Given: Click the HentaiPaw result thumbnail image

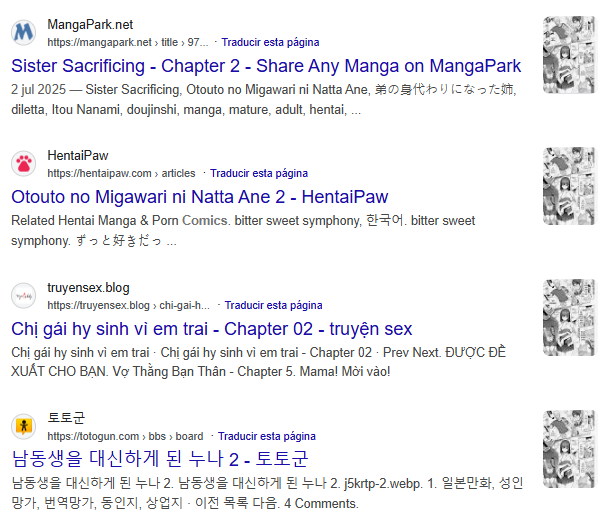Looking at the screenshot, I should (x=569, y=186).
